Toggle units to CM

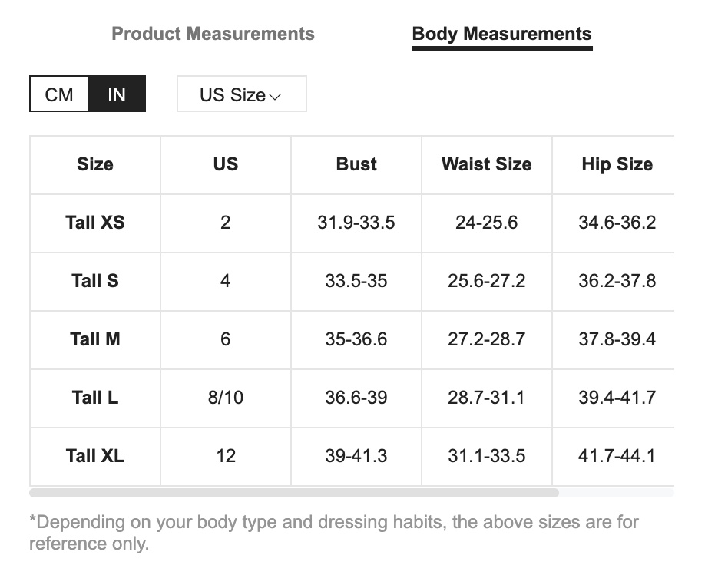click(59, 94)
